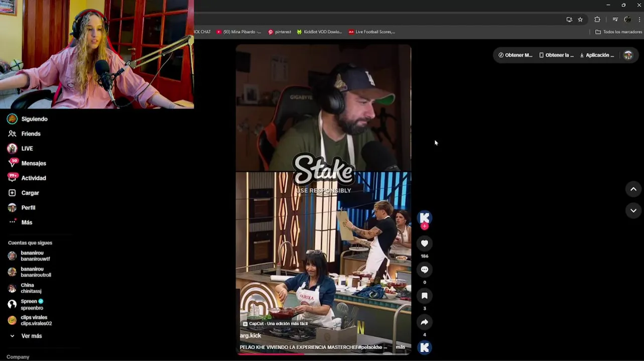Open the Siguiendo feed in sidebar

(x=35, y=119)
